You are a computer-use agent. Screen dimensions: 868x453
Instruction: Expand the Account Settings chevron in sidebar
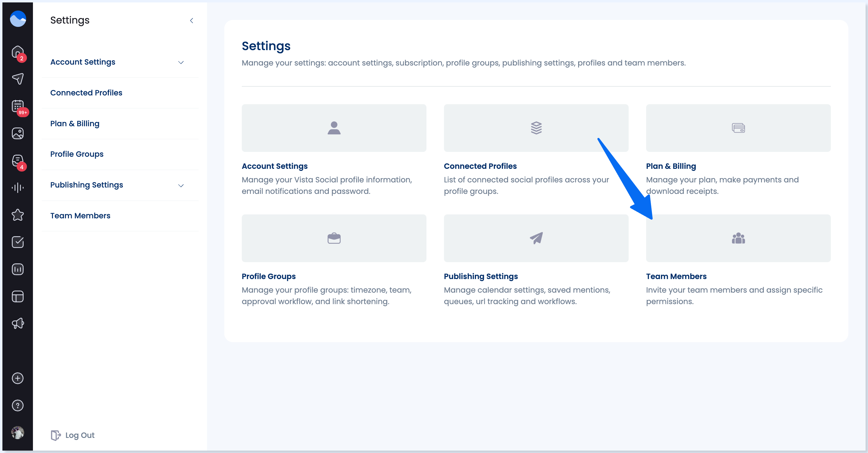(x=181, y=62)
